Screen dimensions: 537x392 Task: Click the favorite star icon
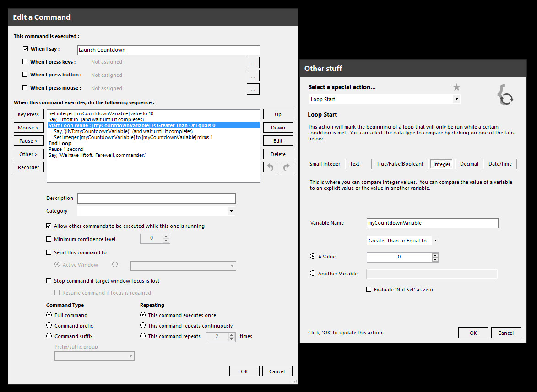(x=456, y=87)
